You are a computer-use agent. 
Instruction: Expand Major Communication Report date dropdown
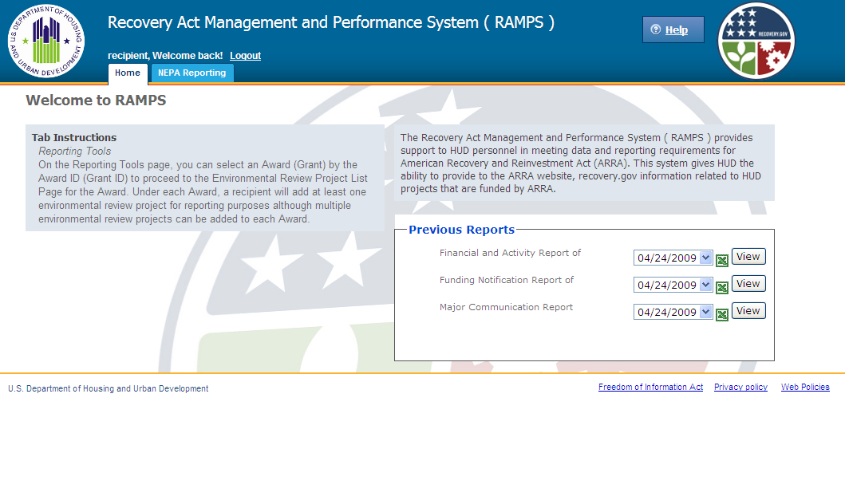[x=705, y=312]
